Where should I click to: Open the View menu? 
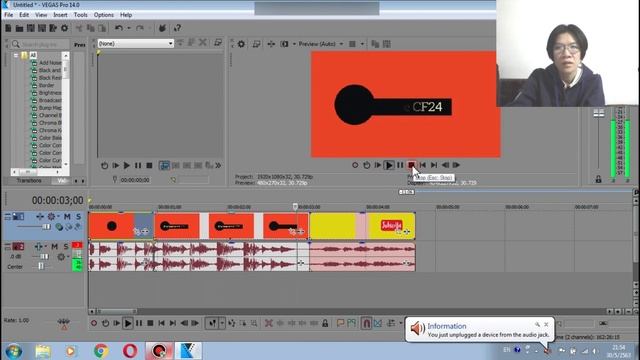click(x=41, y=15)
